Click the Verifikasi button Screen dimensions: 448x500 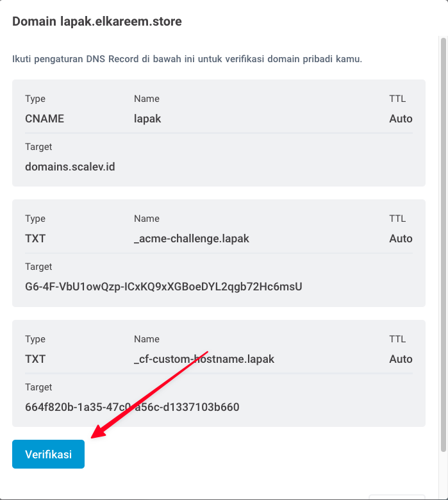pos(48,454)
